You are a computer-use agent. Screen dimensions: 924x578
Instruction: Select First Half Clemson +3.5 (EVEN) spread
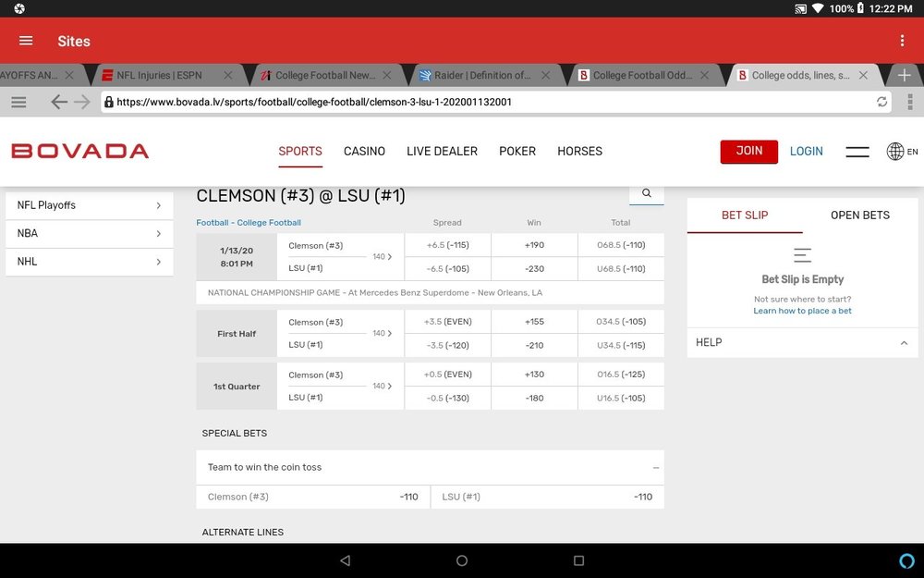coord(447,322)
